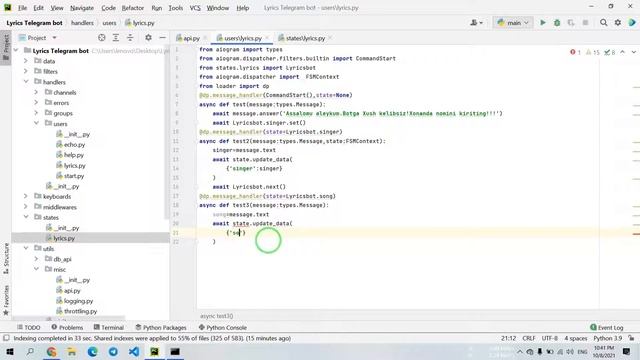Change Python 3.9 interpreter

click(607, 338)
